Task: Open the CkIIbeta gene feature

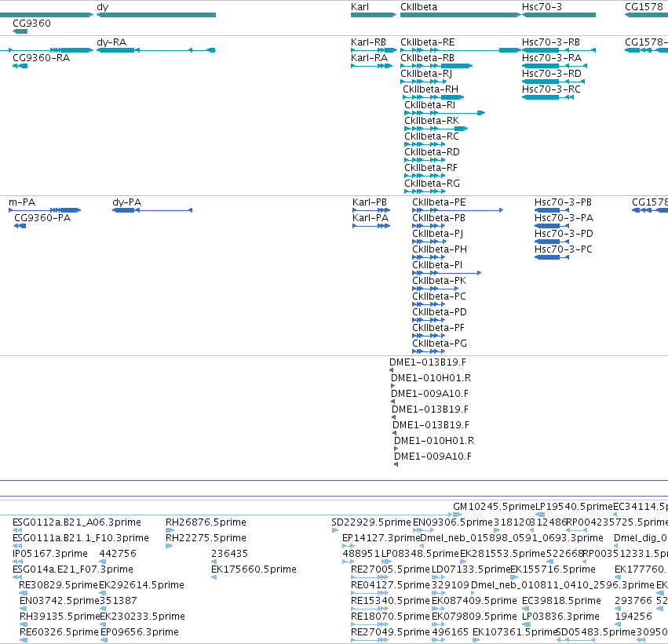Action: [461, 15]
